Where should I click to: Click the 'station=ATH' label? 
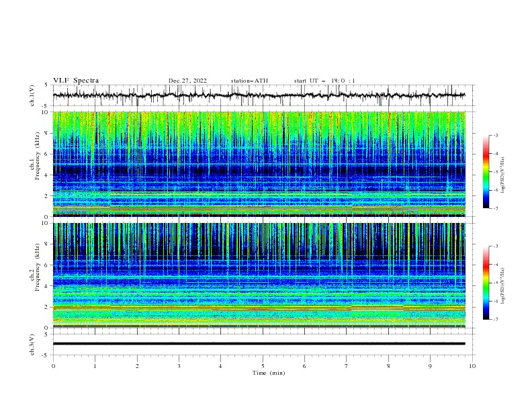coord(249,81)
